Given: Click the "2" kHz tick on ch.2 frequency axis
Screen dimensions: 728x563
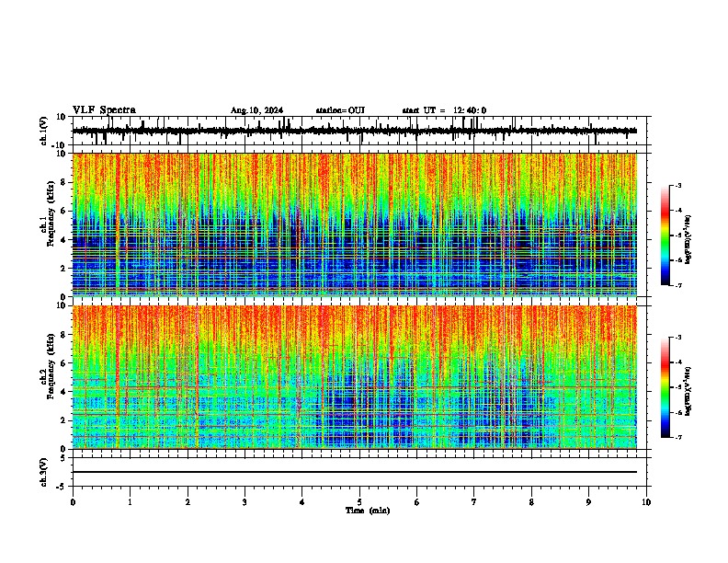Looking at the screenshot, I should [x=63, y=420].
